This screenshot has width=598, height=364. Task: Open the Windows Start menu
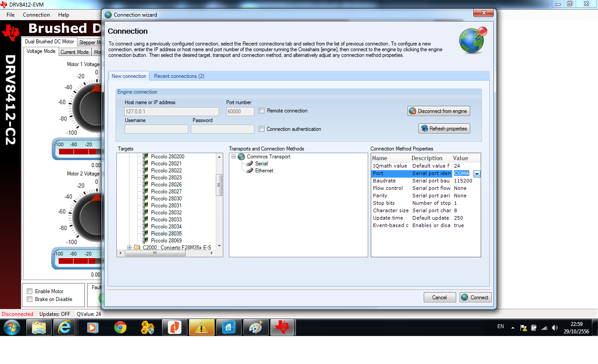coord(11,327)
